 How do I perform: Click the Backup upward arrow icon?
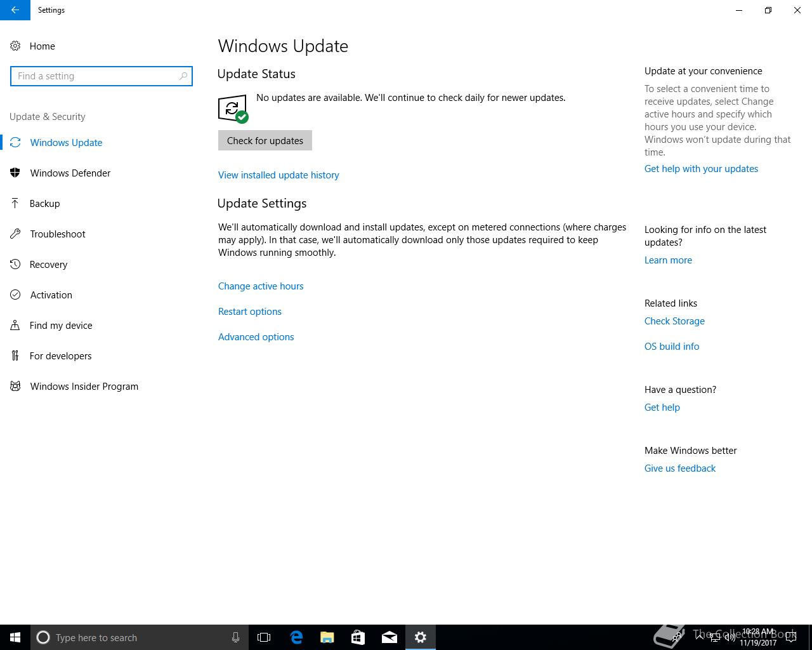tap(15, 203)
